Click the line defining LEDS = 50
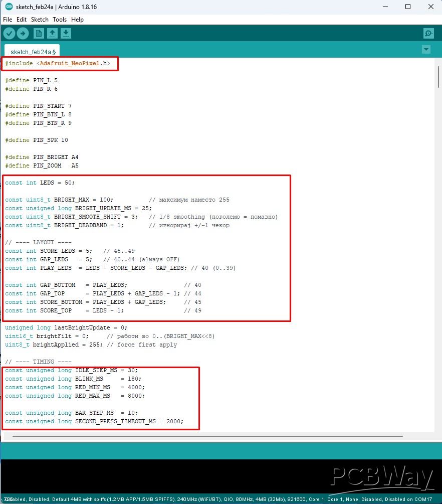442x504 pixels. point(40,183)
